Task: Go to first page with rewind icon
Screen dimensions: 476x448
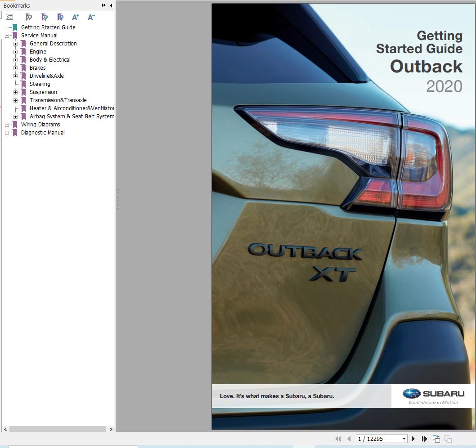Action: (338, 439)
